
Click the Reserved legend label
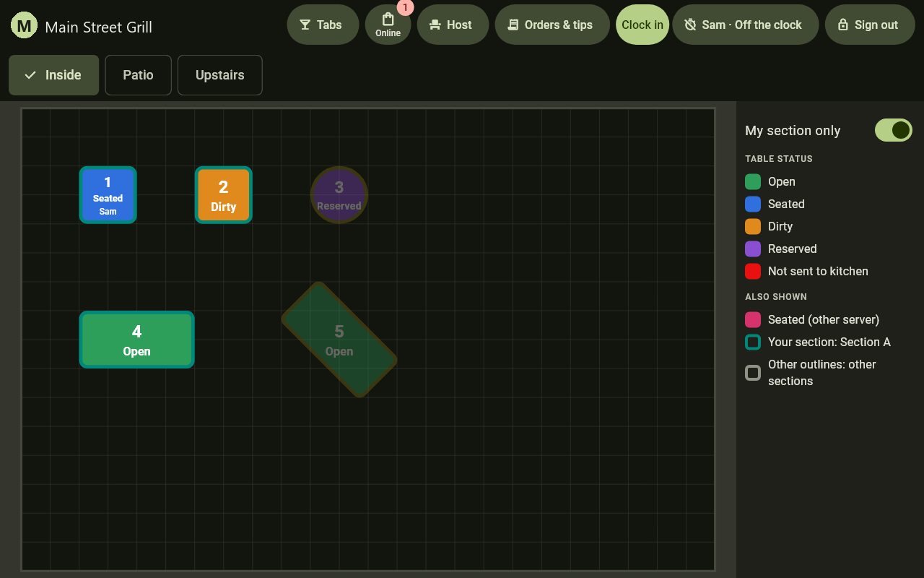click(x=793, y=249)
